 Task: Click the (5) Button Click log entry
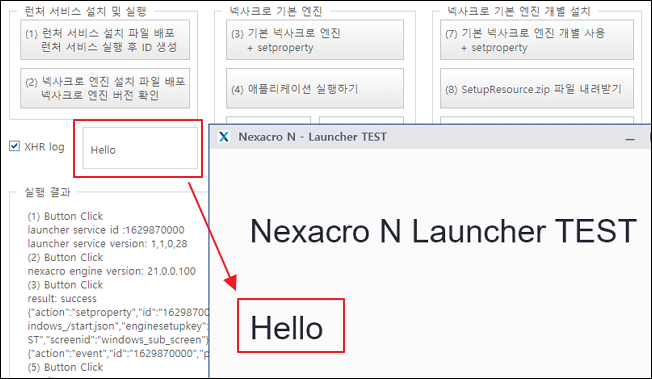65,367
